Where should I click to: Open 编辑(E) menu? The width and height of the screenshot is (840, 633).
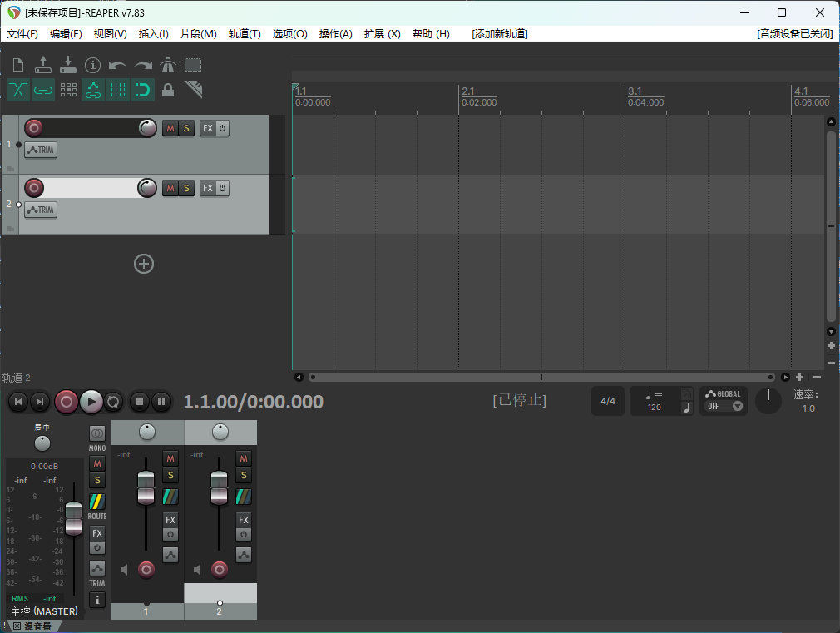(66, 34)
